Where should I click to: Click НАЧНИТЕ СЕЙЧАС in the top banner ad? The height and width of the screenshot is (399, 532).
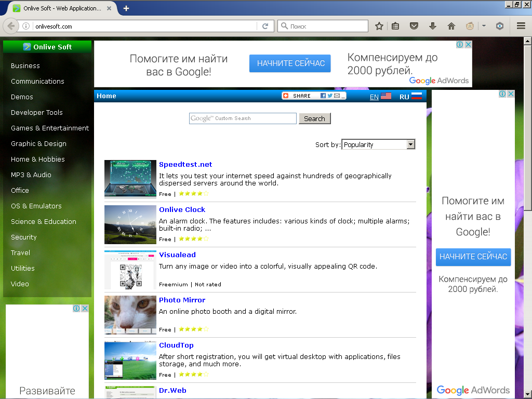290,63
